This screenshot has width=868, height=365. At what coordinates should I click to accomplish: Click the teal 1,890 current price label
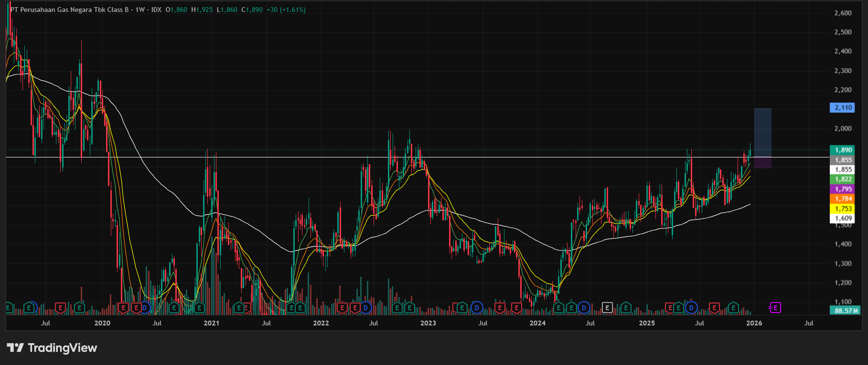tap(843, 150)
